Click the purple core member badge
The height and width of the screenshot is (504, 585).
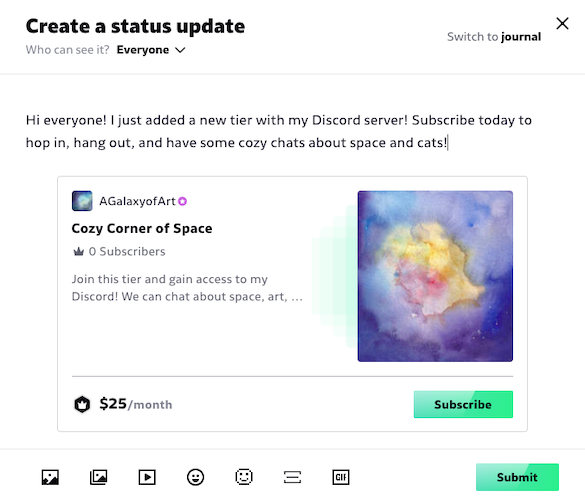pos(182,201)
